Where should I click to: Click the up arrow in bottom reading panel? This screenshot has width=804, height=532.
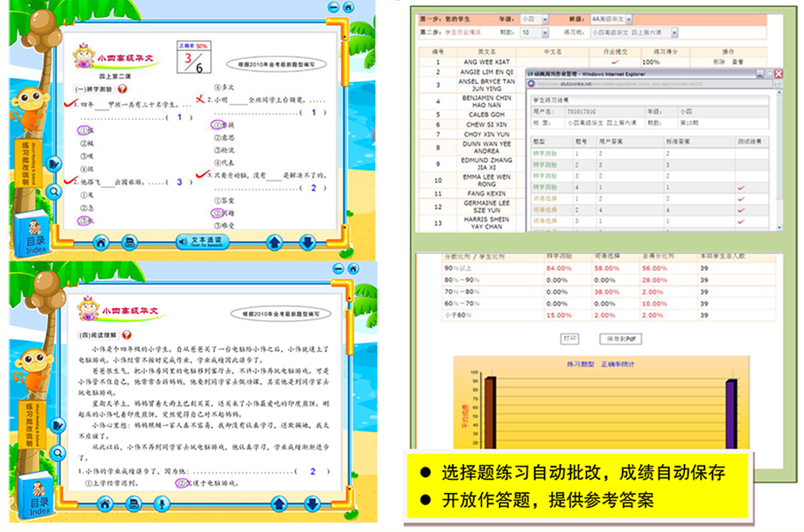click(278, 504)
